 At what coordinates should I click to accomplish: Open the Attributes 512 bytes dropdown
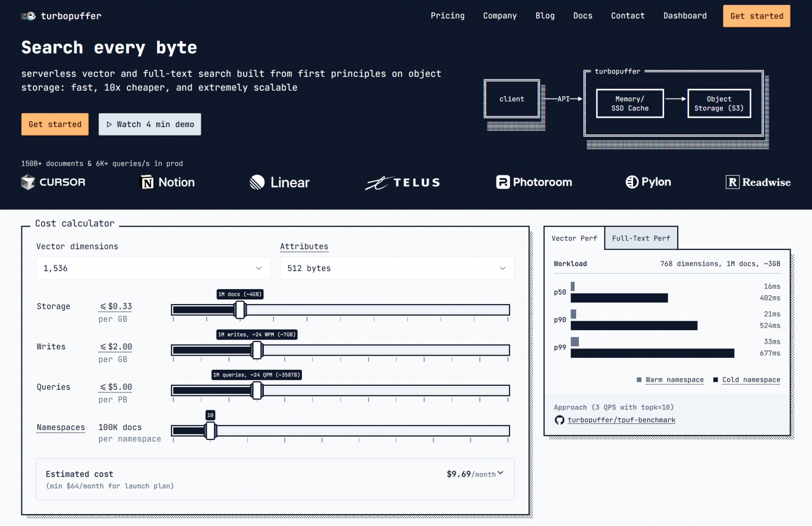(397, 268)
